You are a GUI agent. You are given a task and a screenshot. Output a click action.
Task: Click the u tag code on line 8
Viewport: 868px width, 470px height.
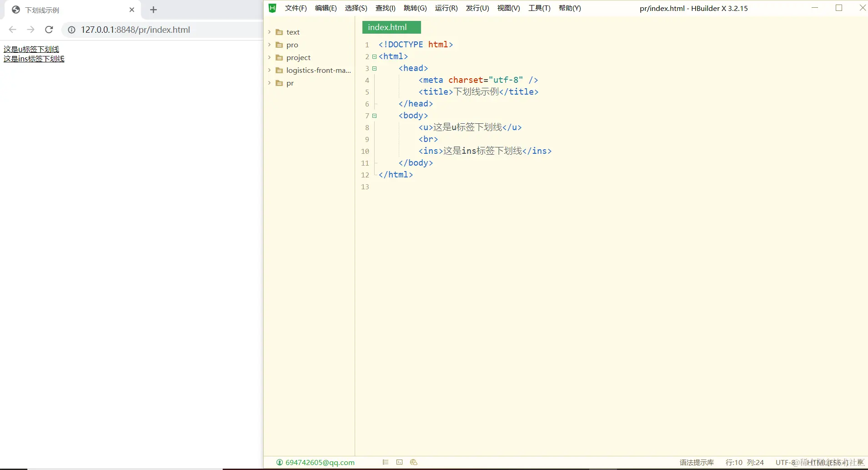(470, 127)
